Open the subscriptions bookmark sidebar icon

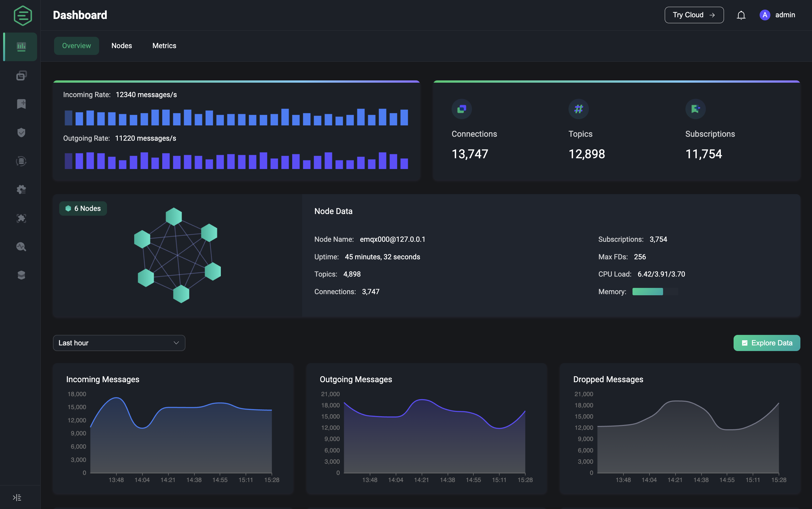[x=21, y=104]
